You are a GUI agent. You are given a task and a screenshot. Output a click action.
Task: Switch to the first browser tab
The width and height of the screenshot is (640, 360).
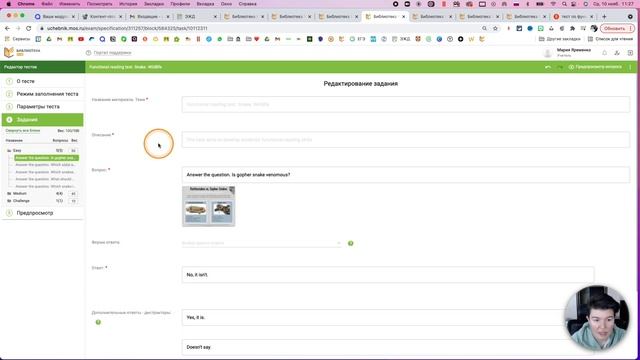tap(55, 16)
